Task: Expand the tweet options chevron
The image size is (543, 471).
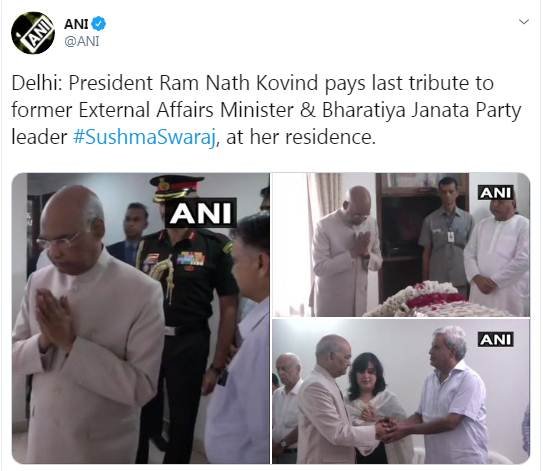Action: click(524, 22)
